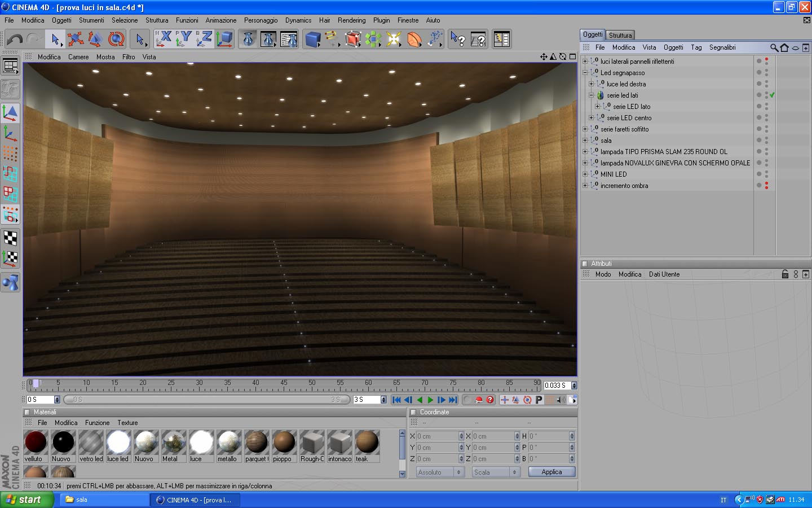
Task: Collapse the Led segnapasso group
Action: (585, 72)
